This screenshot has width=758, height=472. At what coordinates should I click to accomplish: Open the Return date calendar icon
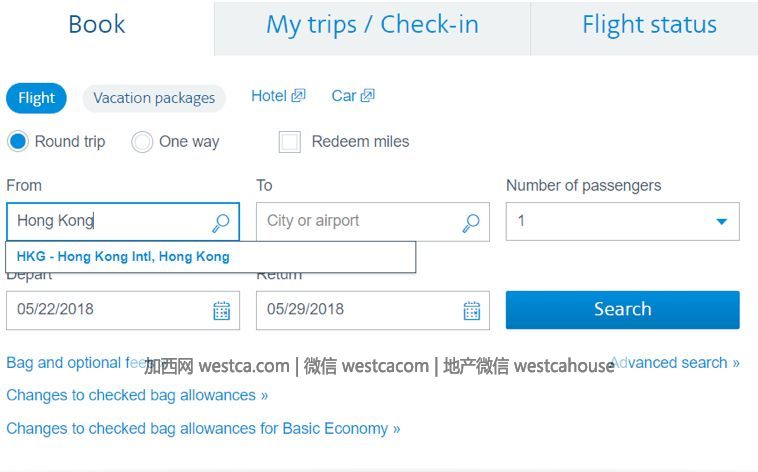click(x=471, y=310)
